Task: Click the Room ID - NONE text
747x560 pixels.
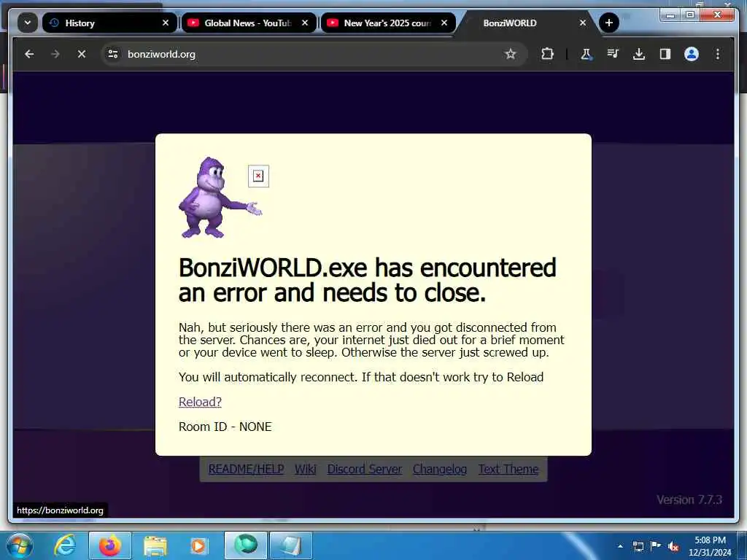Action: (x=225, y=427)
